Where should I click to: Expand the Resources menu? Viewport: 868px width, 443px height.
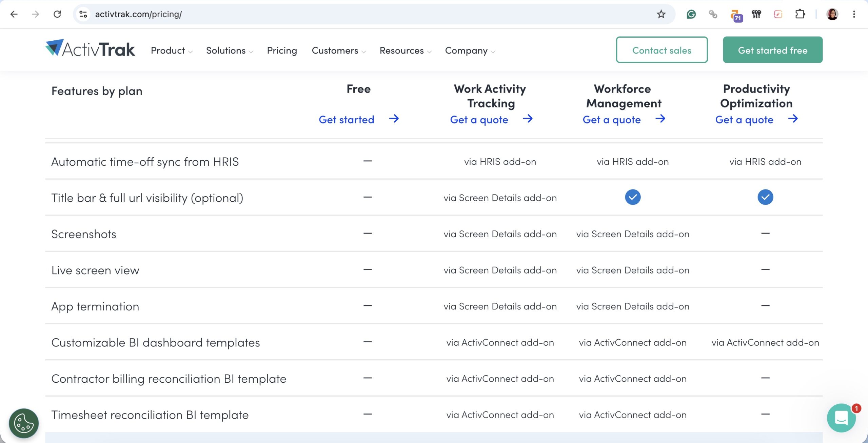tap(406, 51)
